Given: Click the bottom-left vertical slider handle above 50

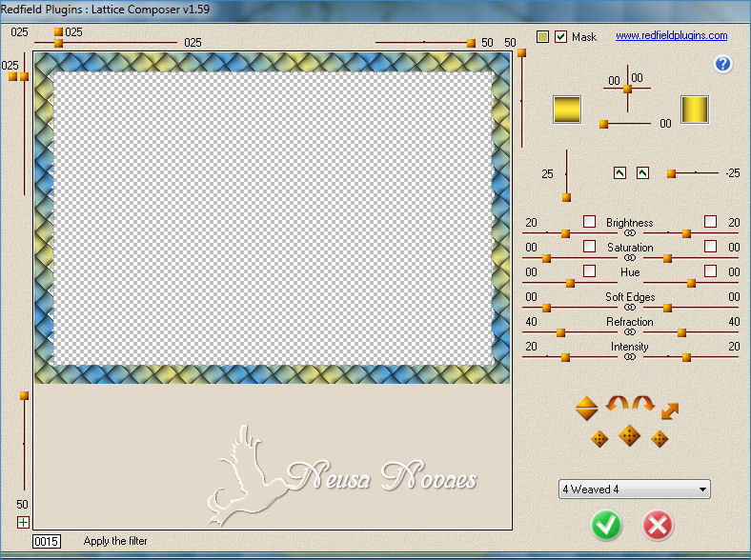Looking at the screenshot, I should click(x=24, y=395).
